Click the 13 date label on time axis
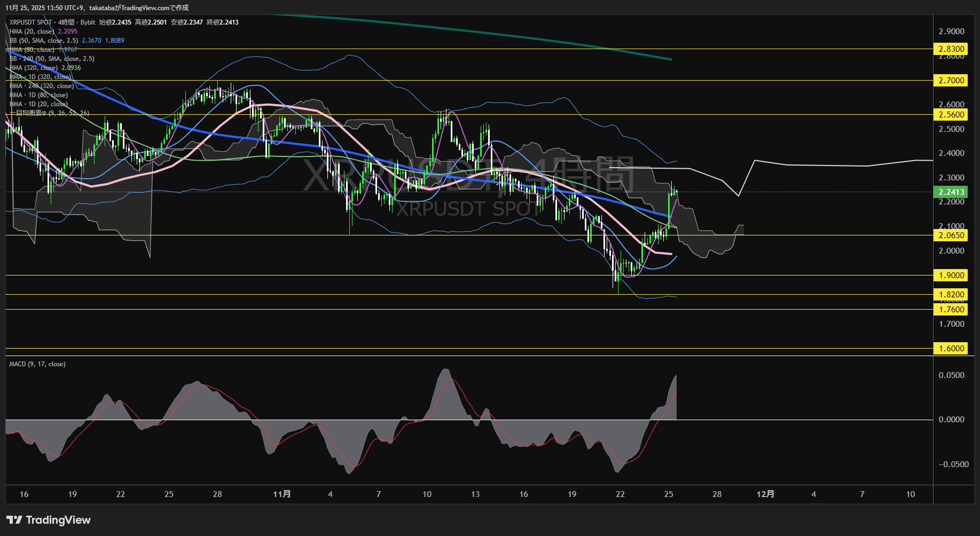Viewport: 980px width, 536px height. click(475, 494)
